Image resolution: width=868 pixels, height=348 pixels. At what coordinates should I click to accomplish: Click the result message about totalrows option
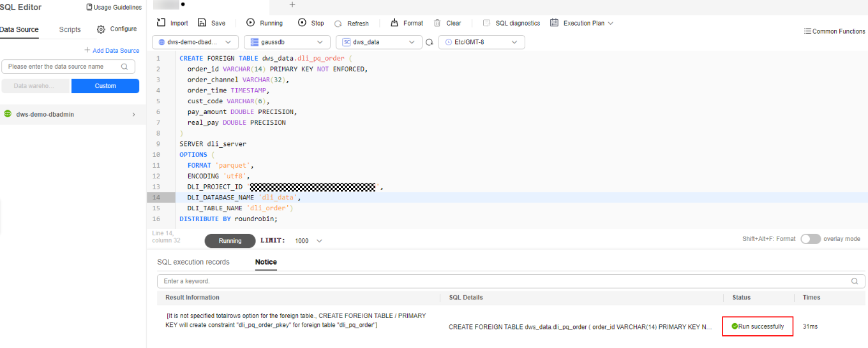pos(296,321)
